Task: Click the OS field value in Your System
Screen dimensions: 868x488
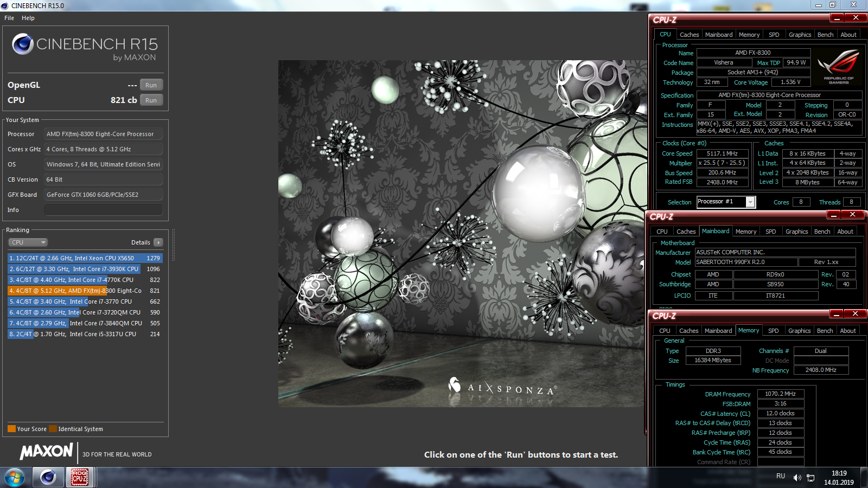Action: coord(103,164)
